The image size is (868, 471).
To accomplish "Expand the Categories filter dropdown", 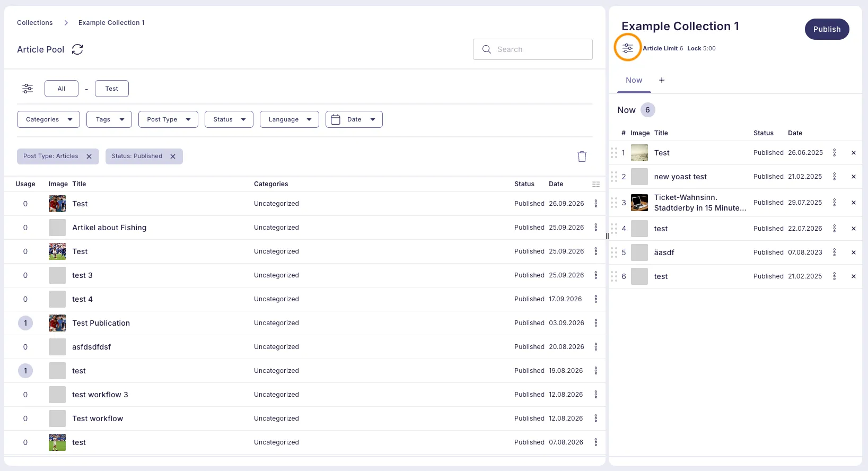I will tap(48, 119).
